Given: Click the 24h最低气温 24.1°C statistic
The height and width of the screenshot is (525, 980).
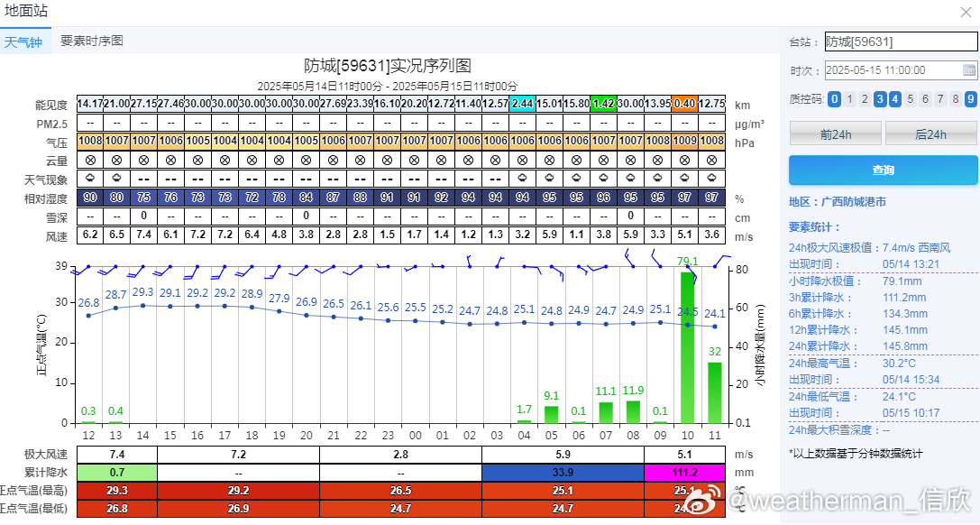Looking at the screenshot, I should (853, 397).
